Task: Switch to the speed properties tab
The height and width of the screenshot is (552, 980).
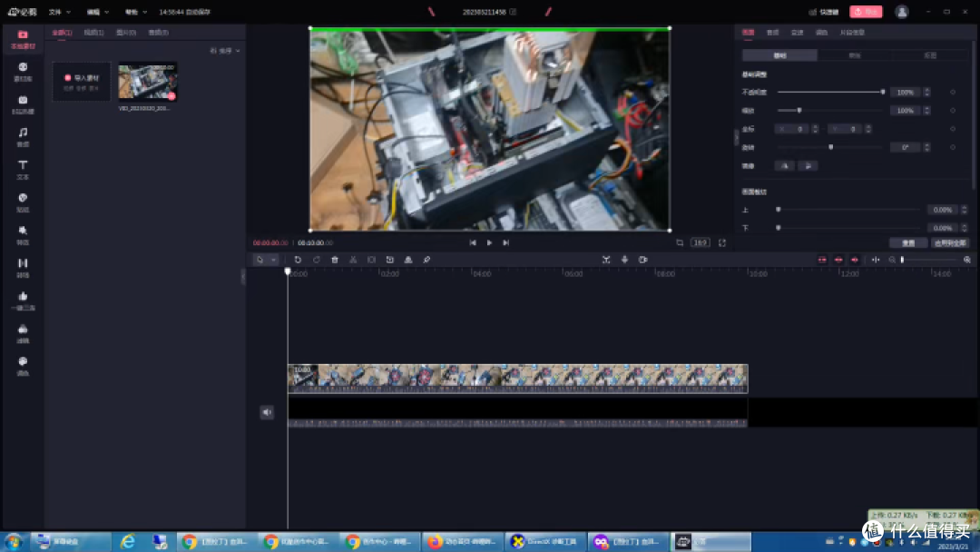Action: click(797, 33)
